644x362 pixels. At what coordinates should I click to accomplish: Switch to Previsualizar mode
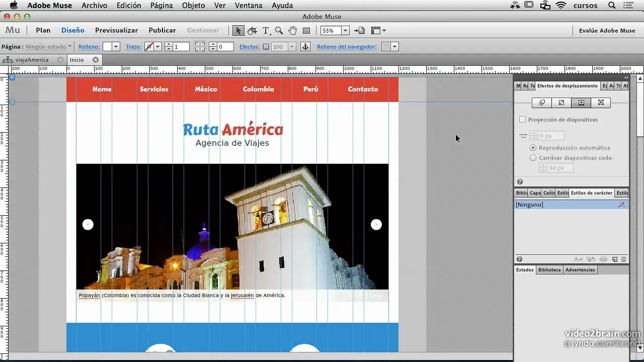pos(116,30)
